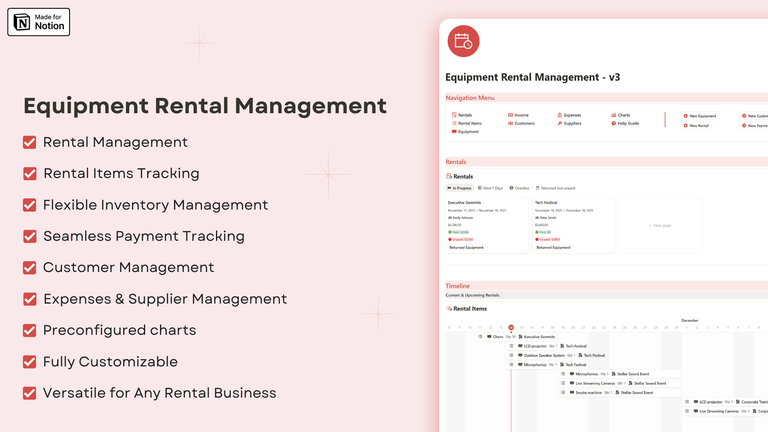
Task: Open the Customers navigation link
Action: tap(524, 123)
